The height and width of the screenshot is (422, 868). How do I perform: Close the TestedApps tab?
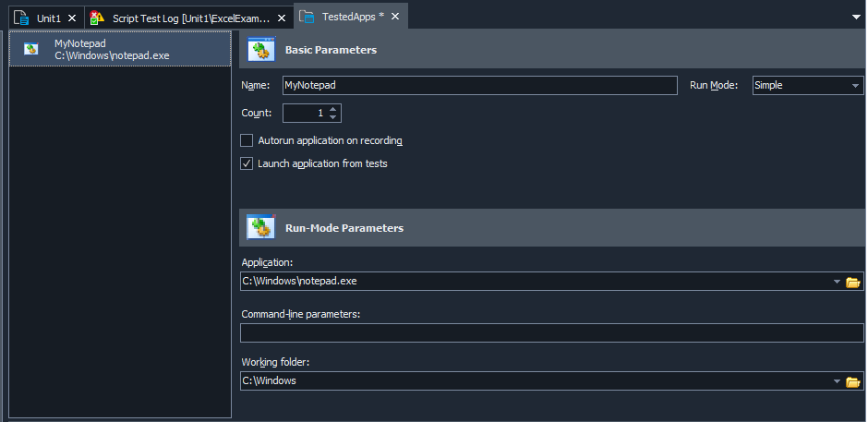(x=395, y=18)
